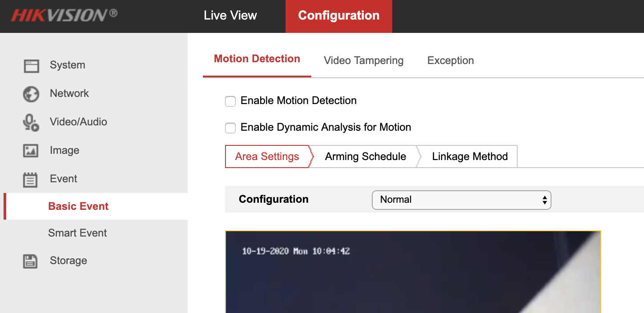Open the Exception tab
The height and width of the screenshot is (313, 644).
point(450,60)
